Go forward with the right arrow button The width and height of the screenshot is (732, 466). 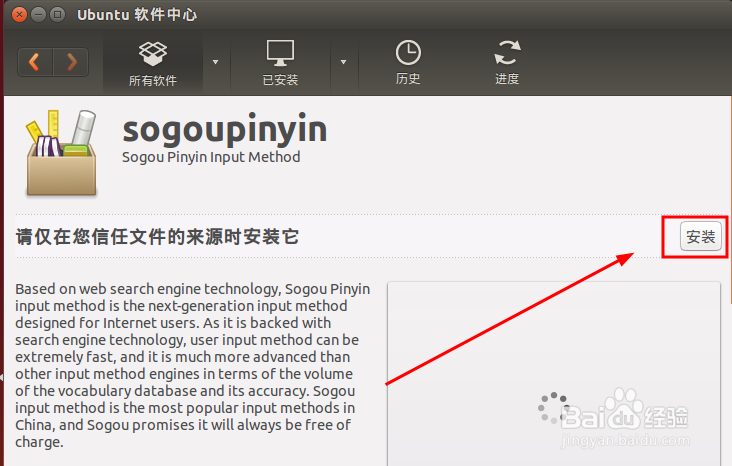click(71, 62)
